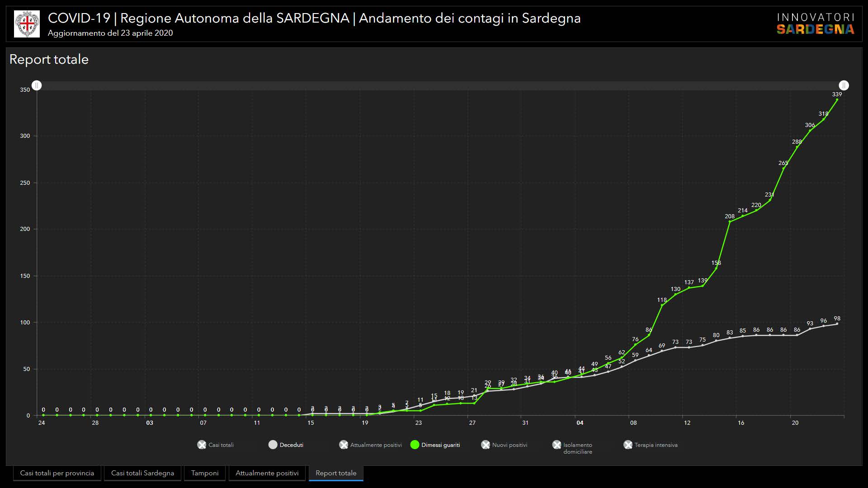The image size is (868, 488).
Task: Click the 339 data point on the green line
Action: pos(837,99)
